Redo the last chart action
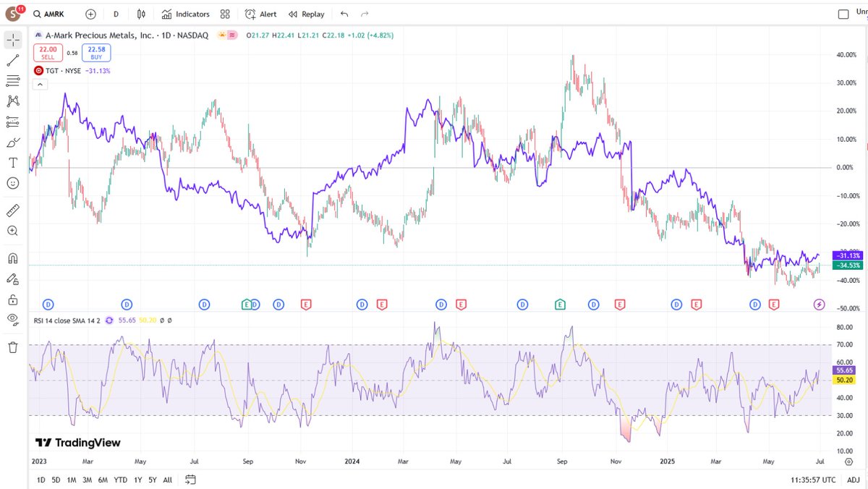868x489 pixels. (x=365, y=14)
